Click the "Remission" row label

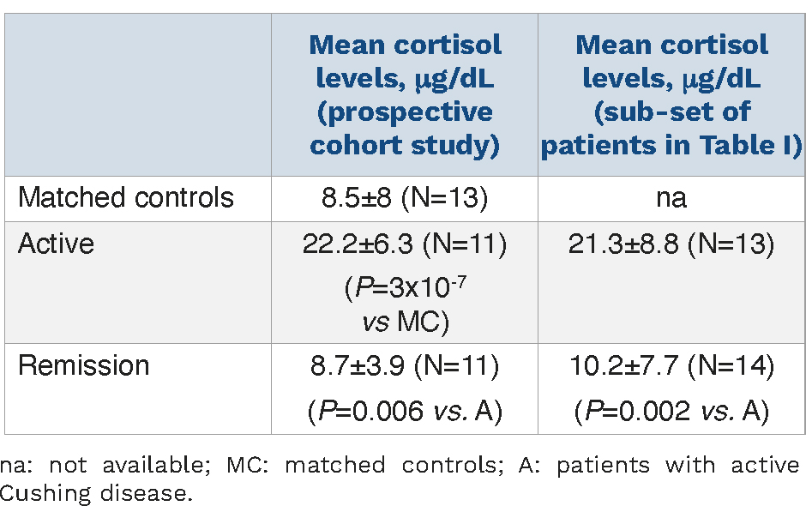(83, 366)
